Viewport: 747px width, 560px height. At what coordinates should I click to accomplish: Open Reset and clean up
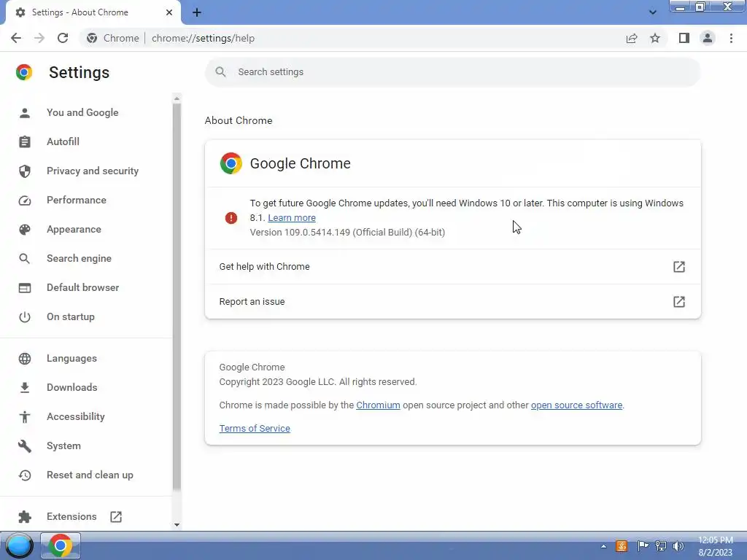(90, 475)
